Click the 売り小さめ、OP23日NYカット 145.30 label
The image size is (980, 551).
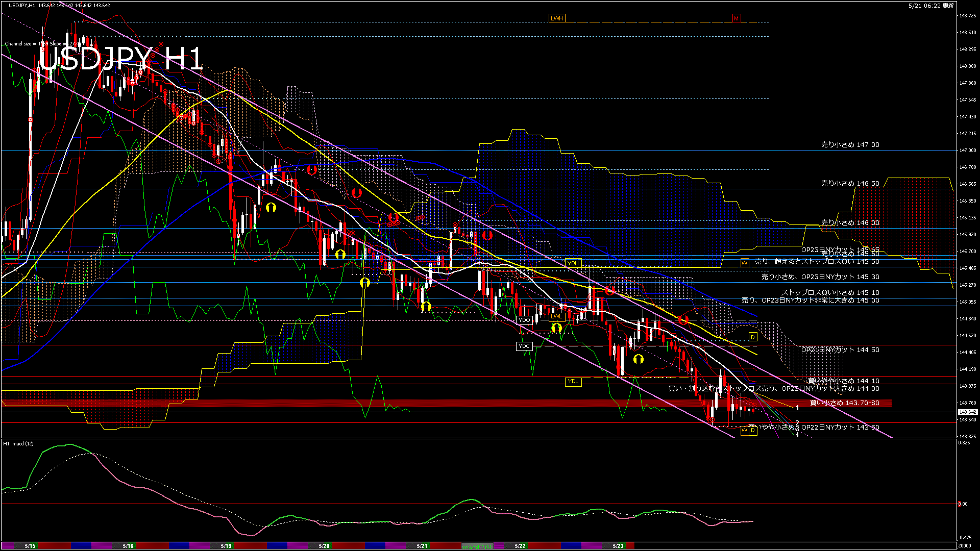click(x=820, y=277)
